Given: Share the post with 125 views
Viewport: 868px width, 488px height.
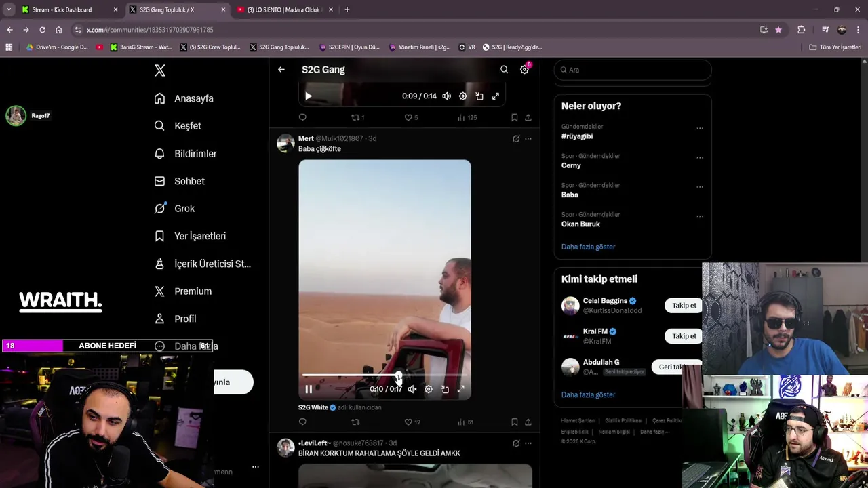Looking at the screenshot, I should click(528, 117).
